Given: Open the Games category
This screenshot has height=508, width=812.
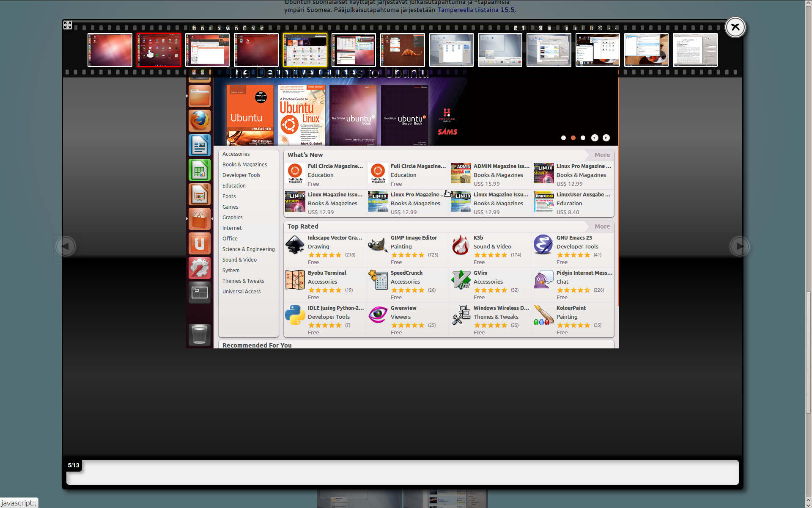Looking at the screenshot, I should 230,207.
